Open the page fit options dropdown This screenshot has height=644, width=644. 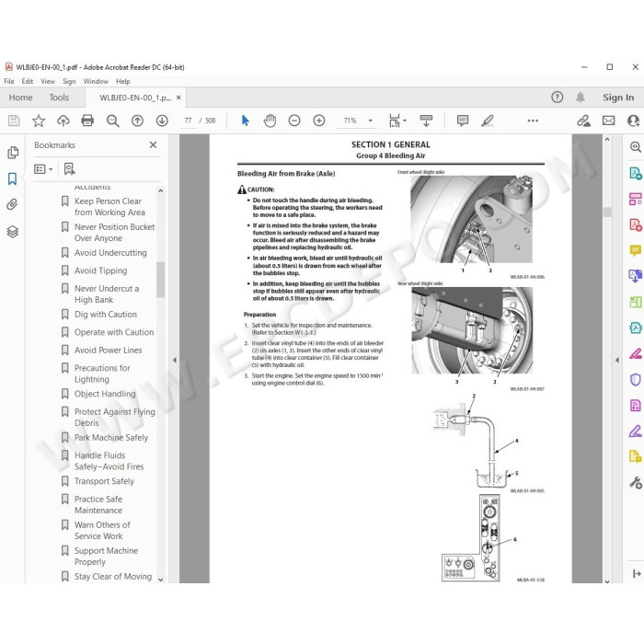point(397,121)
